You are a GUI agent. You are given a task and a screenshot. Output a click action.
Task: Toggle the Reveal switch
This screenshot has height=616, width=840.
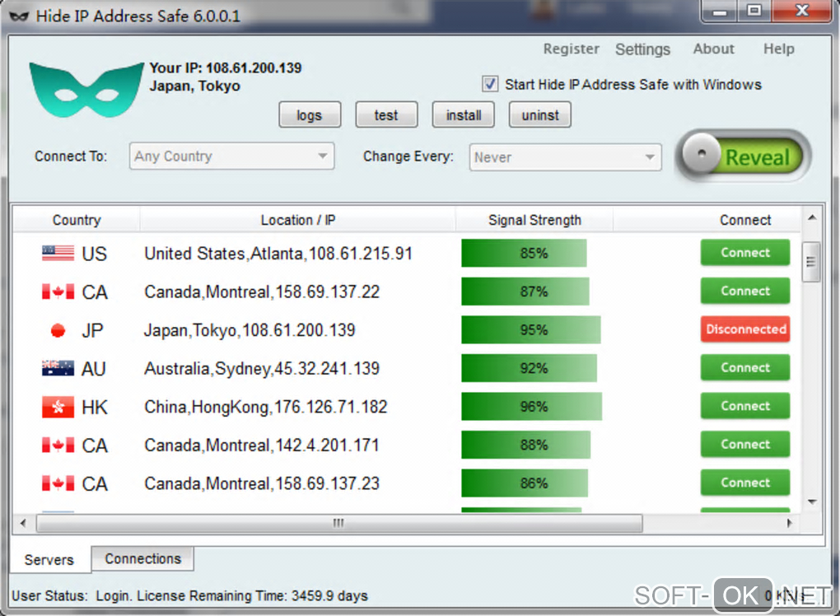pos(743,156)
